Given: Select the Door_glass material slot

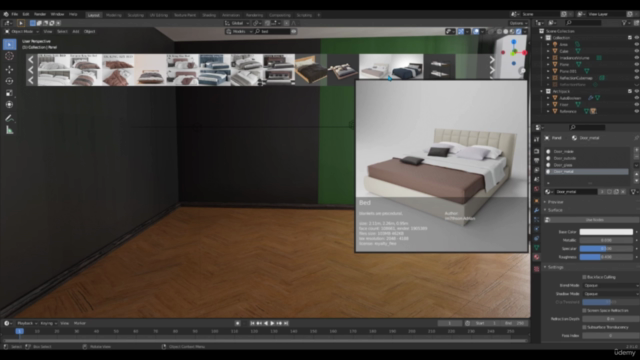Looking at the screenshot, I should 588,165.
